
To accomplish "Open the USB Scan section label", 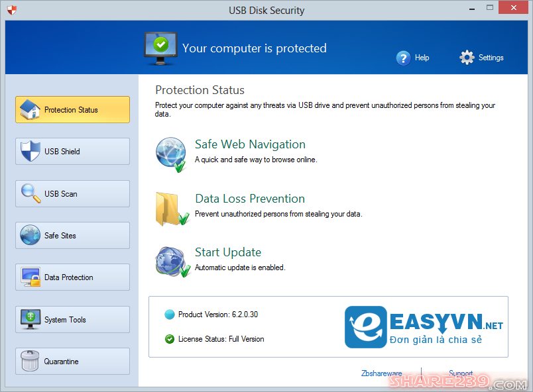I will point(61,194).
